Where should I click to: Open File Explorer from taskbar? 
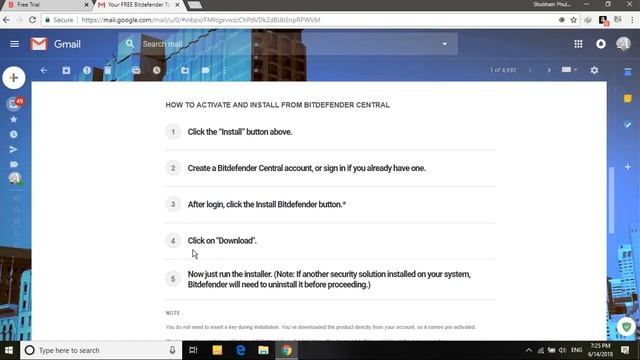coord(263,350)
